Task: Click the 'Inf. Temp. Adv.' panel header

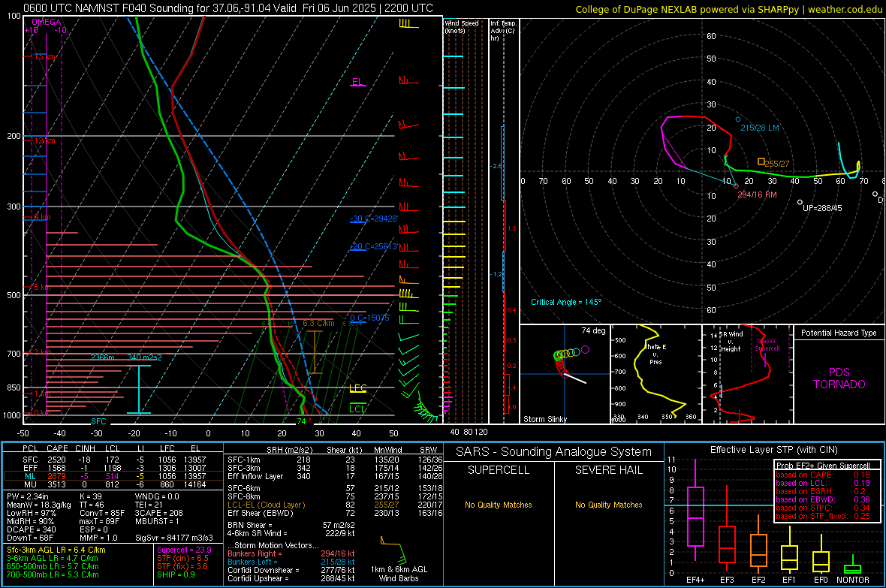Action: point(503,31)
